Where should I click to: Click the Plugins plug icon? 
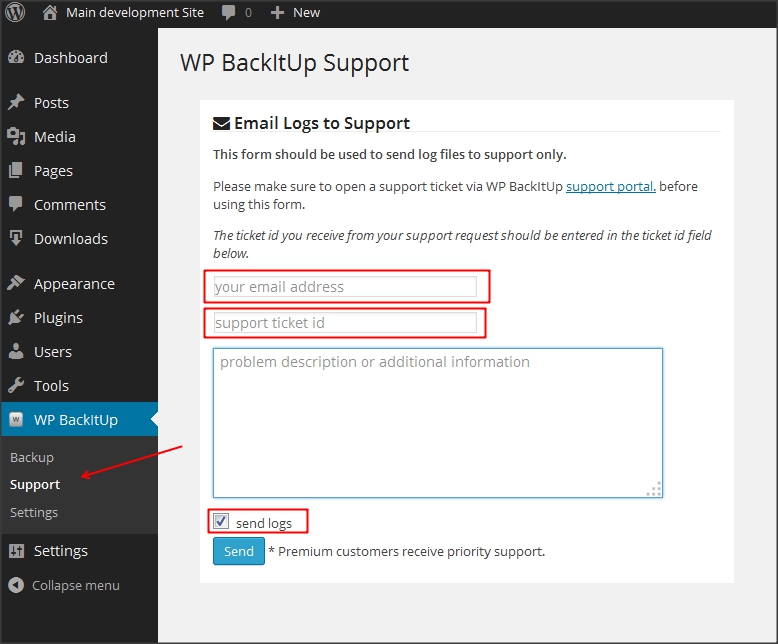point(16,318)
